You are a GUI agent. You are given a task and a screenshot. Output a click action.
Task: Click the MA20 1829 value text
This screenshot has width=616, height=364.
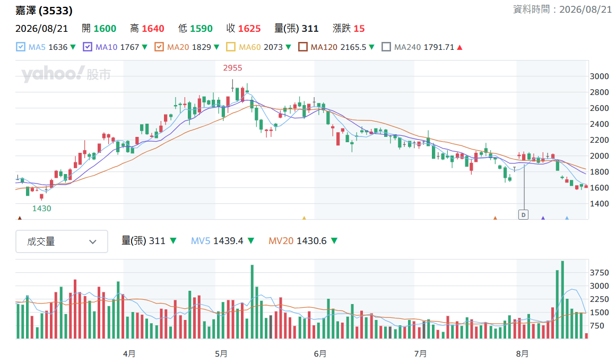pyautogui.click(x=189, y=47)
